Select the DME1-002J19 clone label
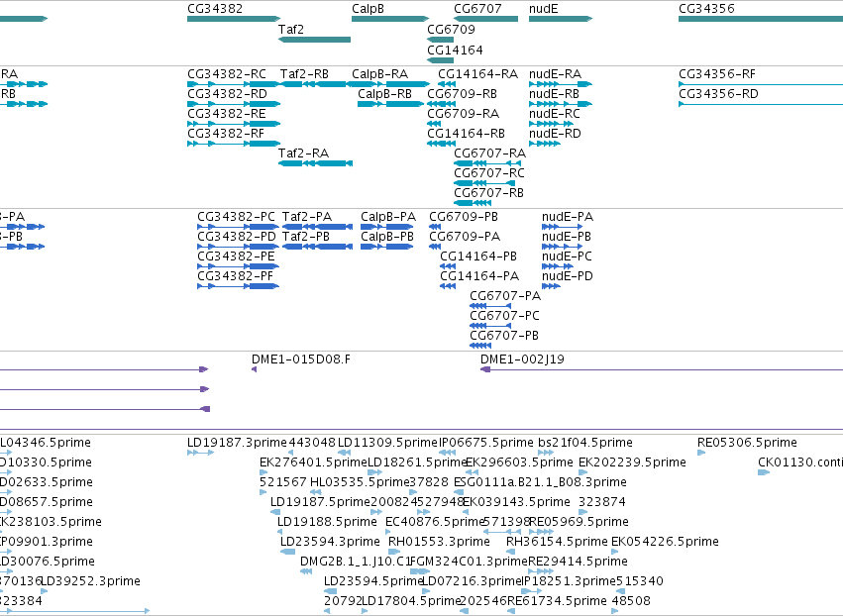843x616 pixels. point(522,359)
